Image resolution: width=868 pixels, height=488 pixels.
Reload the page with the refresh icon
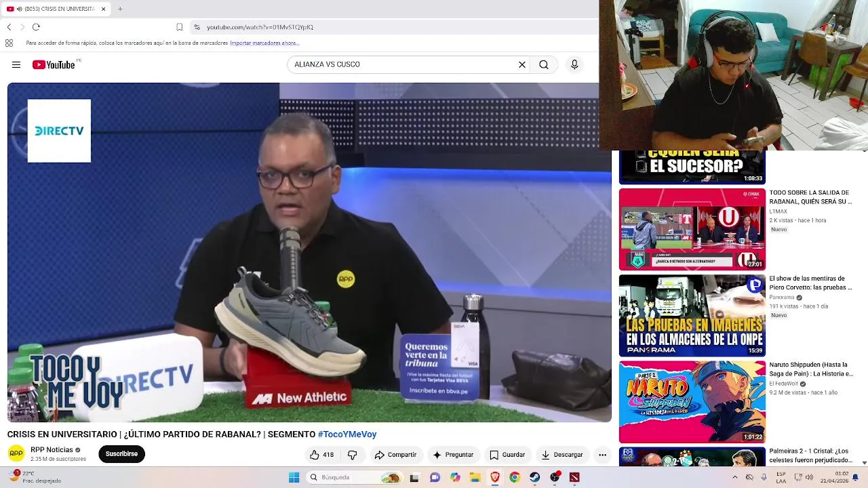coord(36,27)
